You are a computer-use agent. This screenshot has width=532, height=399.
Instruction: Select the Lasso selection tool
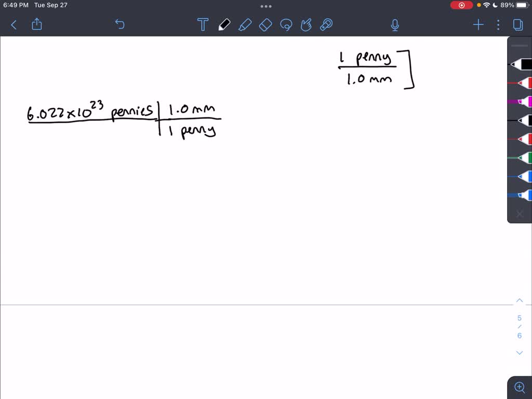[x=286, y=25]
